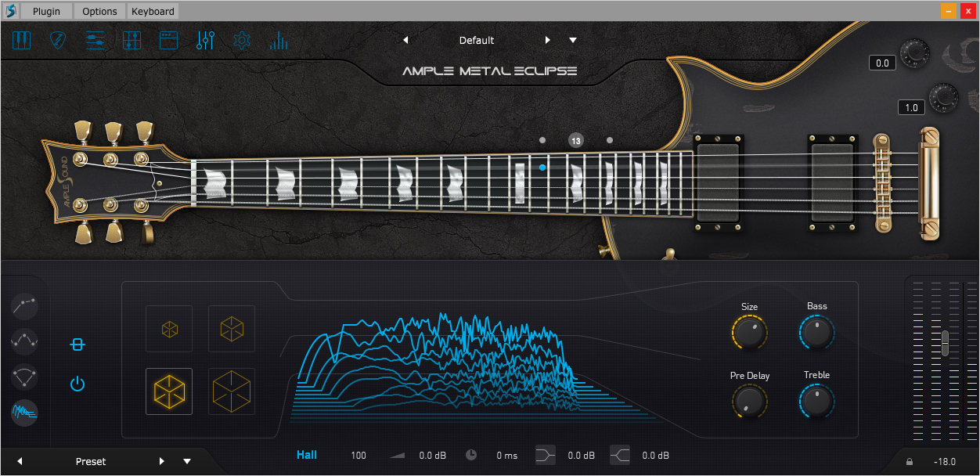
Task: Choose the highlighted medium cube room
Action: 169,391
